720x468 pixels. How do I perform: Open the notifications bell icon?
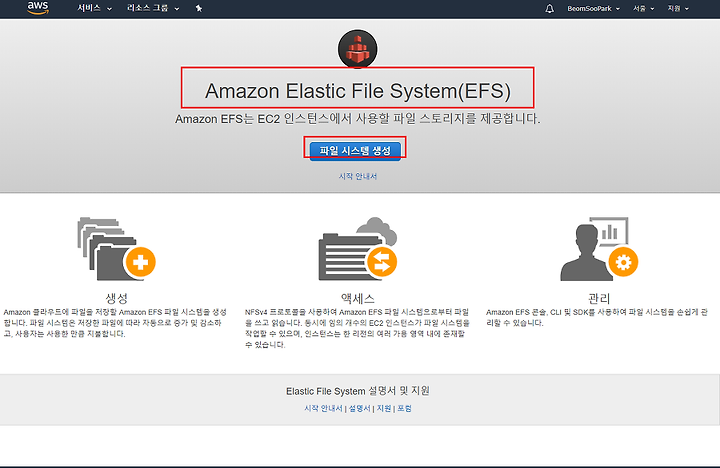coord(549,8)
